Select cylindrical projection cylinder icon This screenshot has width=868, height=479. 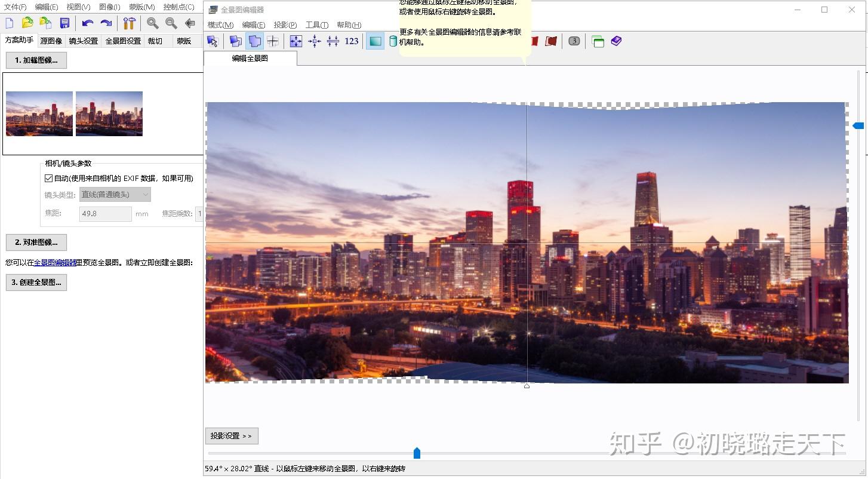point(393,41)
